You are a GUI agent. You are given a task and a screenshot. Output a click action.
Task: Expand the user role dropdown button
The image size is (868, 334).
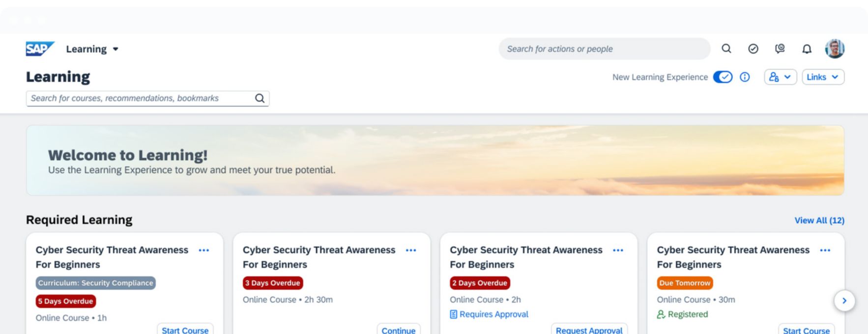[x=780, y=77]
